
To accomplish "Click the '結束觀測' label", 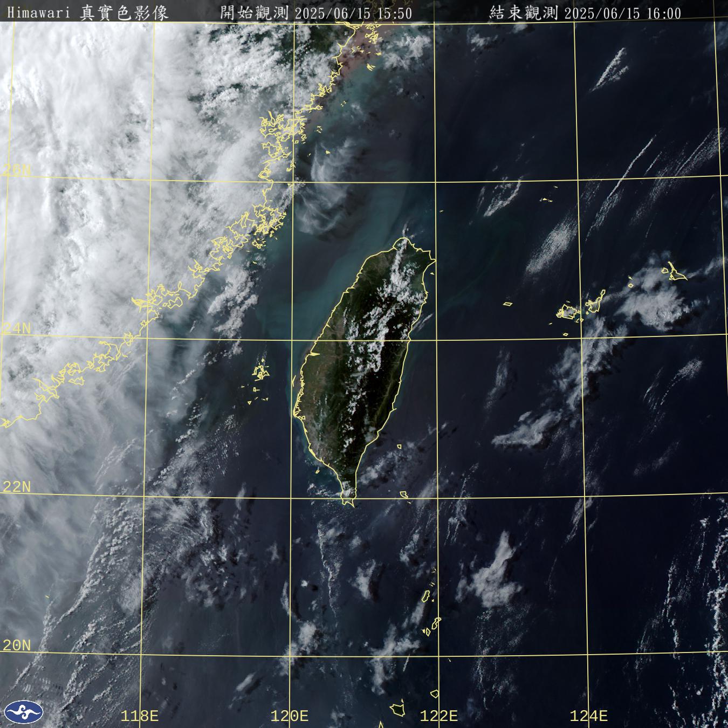I will tap(524, 13).
